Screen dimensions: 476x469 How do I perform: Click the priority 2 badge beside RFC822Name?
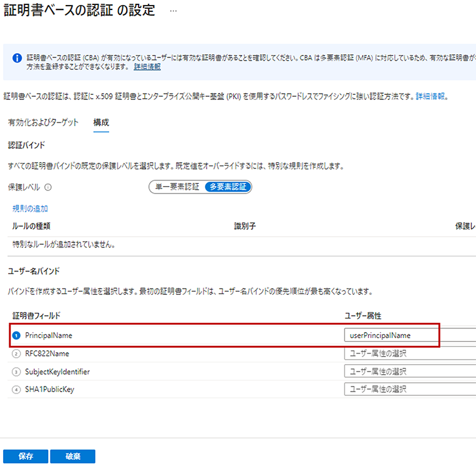pos(16,353)
